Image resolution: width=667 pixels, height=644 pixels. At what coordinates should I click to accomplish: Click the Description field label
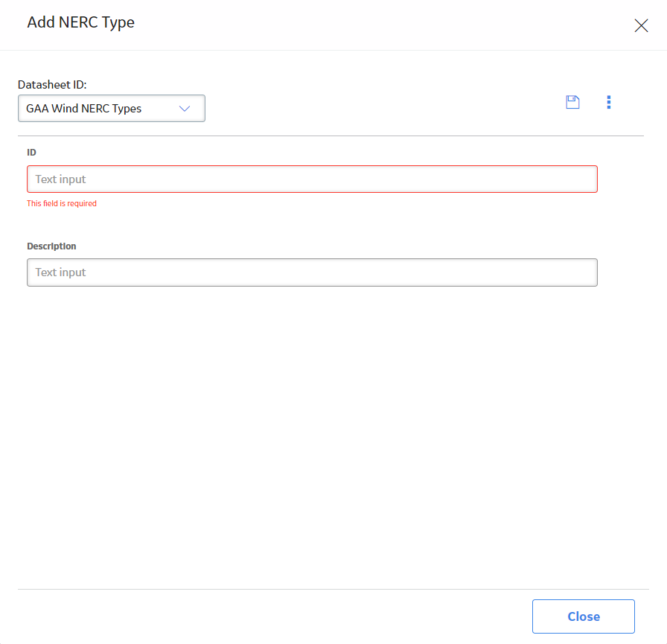coord(51,246)
